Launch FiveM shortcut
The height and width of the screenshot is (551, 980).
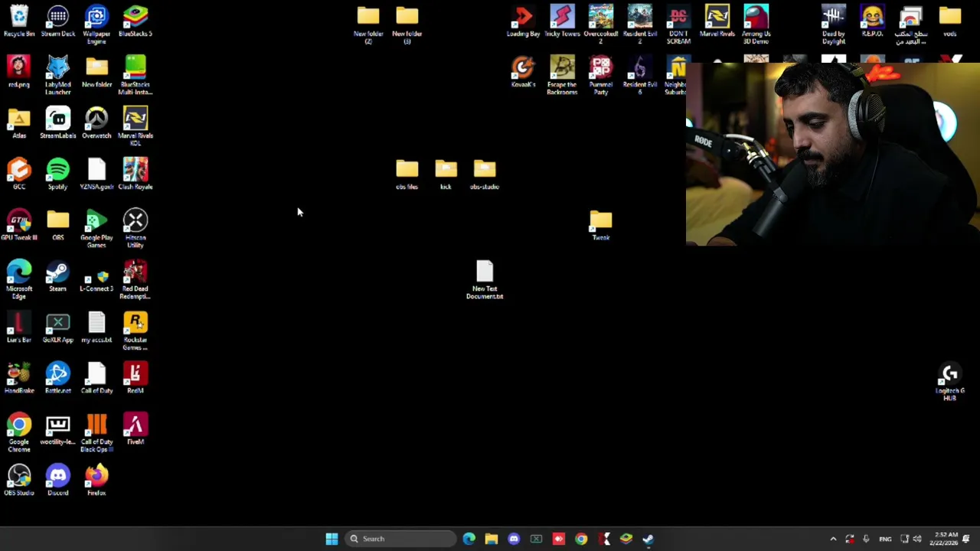pyautogui.click(x=136, y=429)
